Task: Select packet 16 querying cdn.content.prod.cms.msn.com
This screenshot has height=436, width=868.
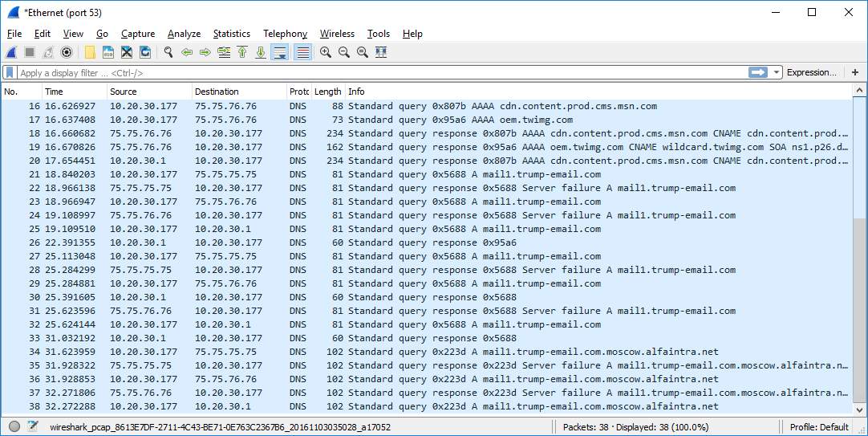Action: [427, 106]
